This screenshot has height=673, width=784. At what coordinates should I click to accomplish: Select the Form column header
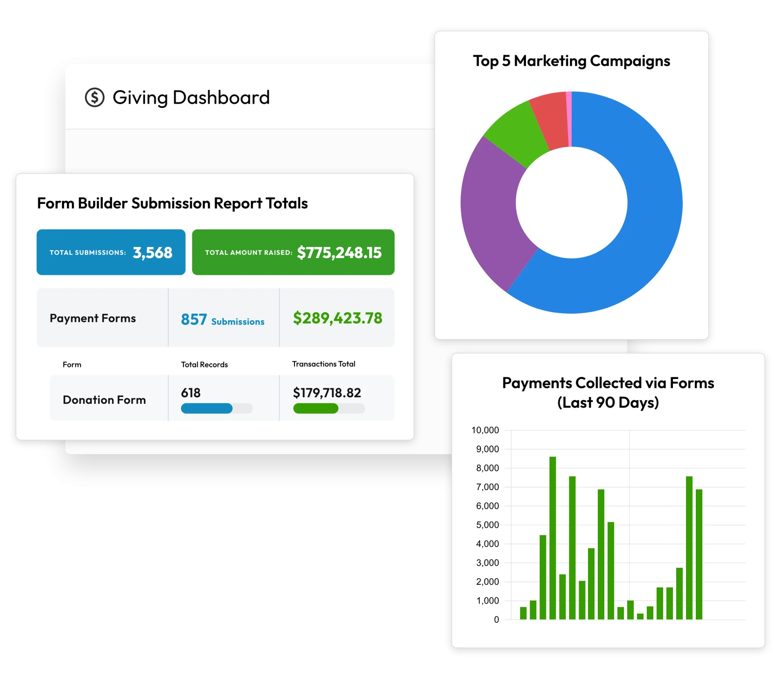point(72,364)
